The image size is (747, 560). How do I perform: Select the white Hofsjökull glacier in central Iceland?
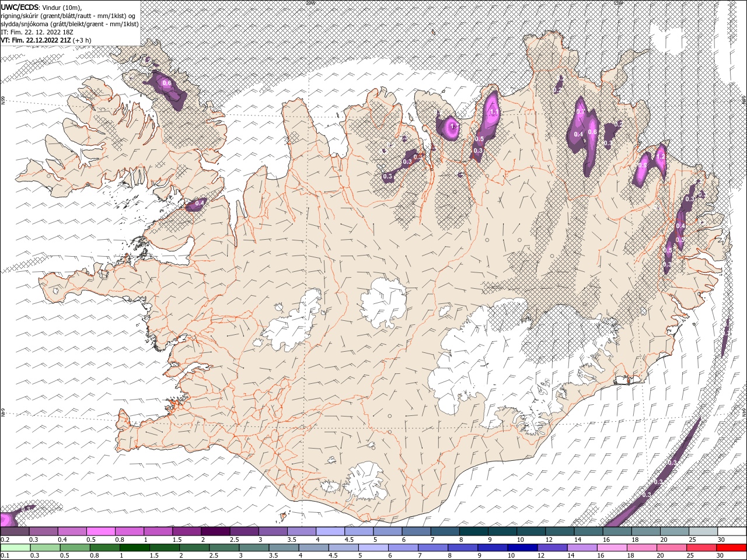(383, 303)
